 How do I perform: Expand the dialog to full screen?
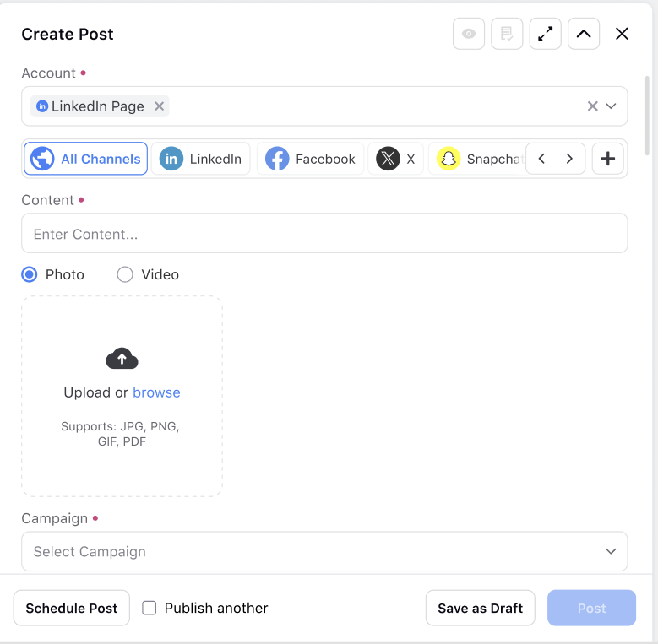(545, 34)
